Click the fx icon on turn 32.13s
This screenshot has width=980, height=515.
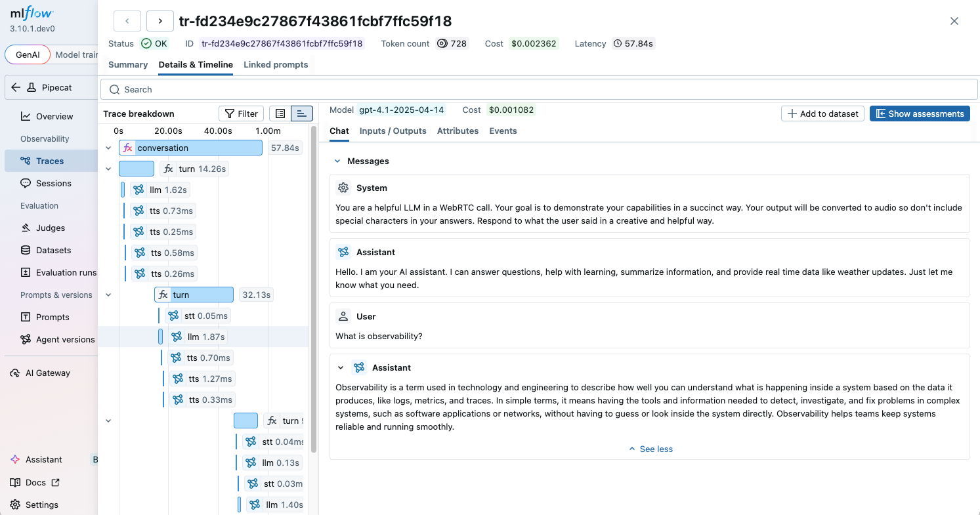pyautogui.click(x=163, y=295)
